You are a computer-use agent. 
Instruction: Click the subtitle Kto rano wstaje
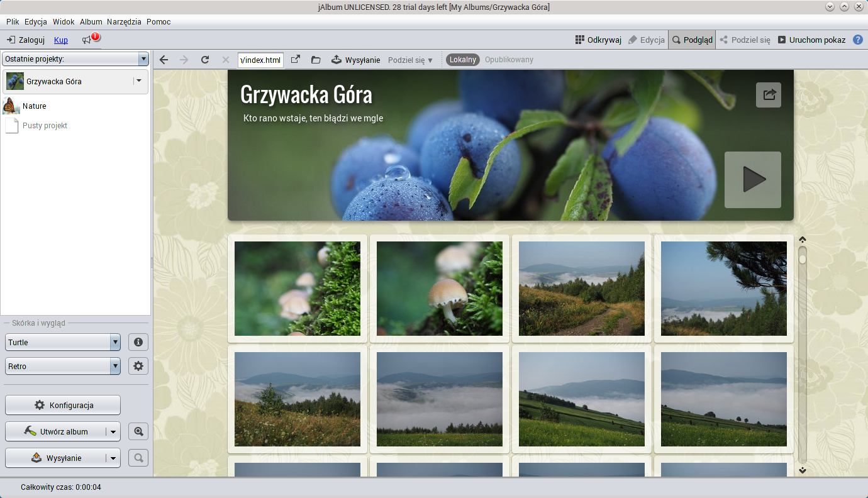(313, 118)
